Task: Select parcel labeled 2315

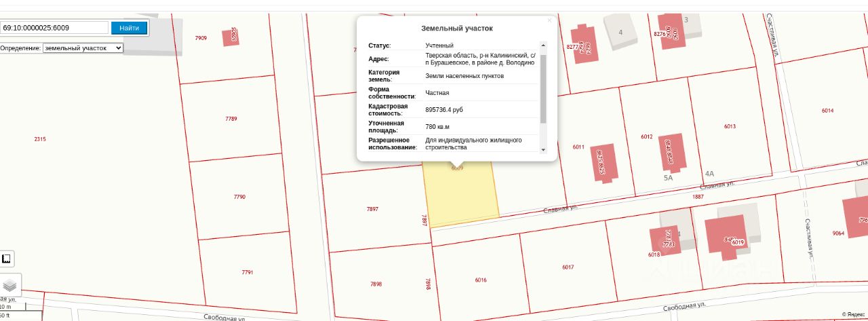Action: tap(40, 139)
